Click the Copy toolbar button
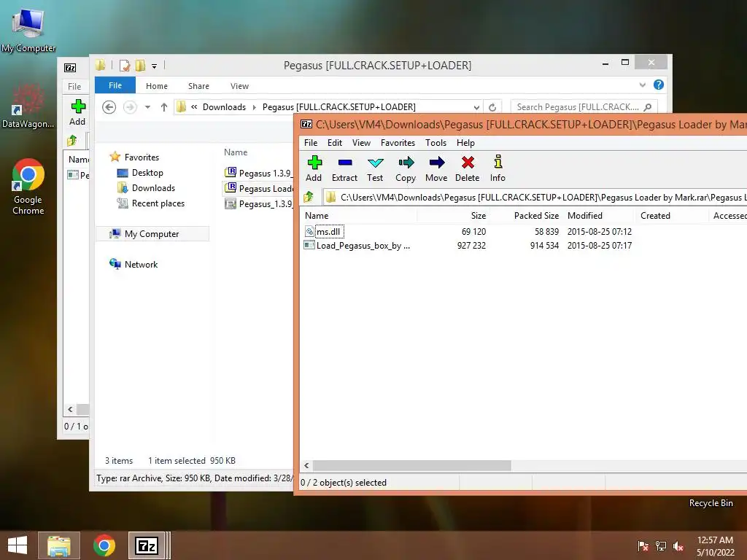747x560 pixels. [406, 168]
